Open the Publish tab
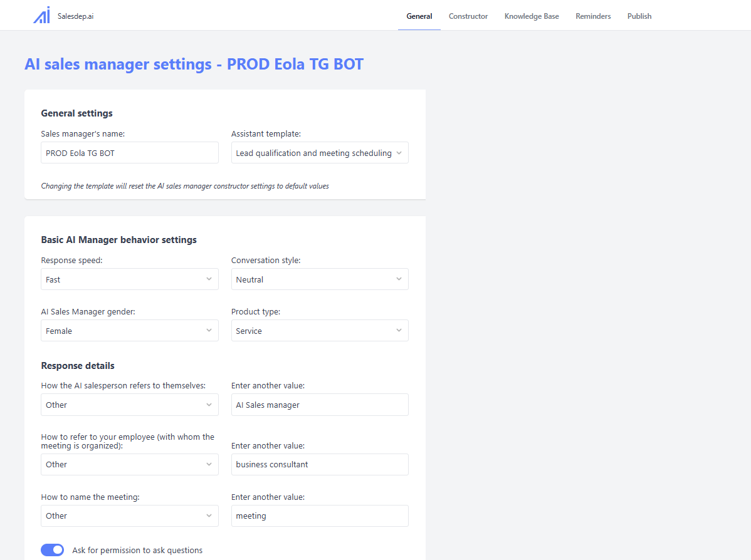Image resolution: width=751 pixels, height=560 pixels. pos(639,16)
